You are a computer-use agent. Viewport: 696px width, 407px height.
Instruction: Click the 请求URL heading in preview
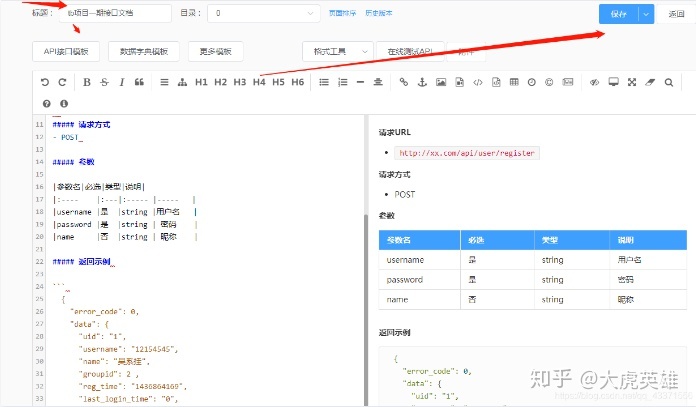395,132
